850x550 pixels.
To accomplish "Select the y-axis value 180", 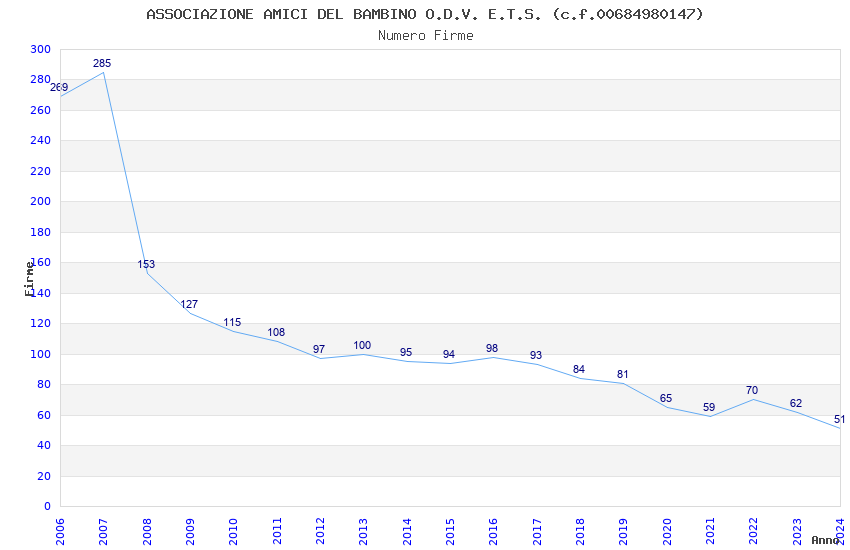I will (x=41, y=232).
